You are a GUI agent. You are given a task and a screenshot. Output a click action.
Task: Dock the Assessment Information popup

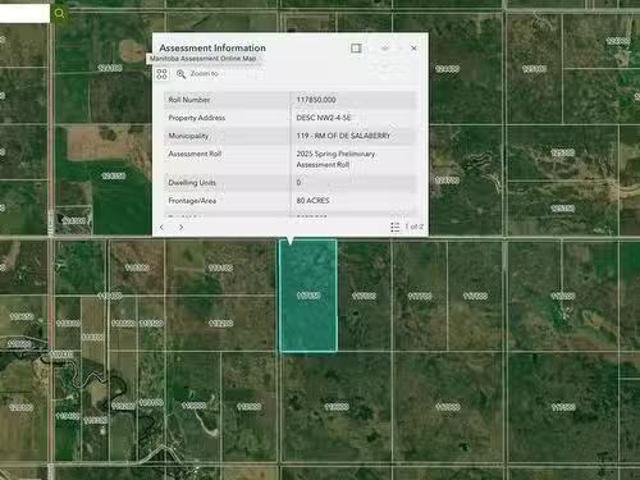[x=356, y=48]
